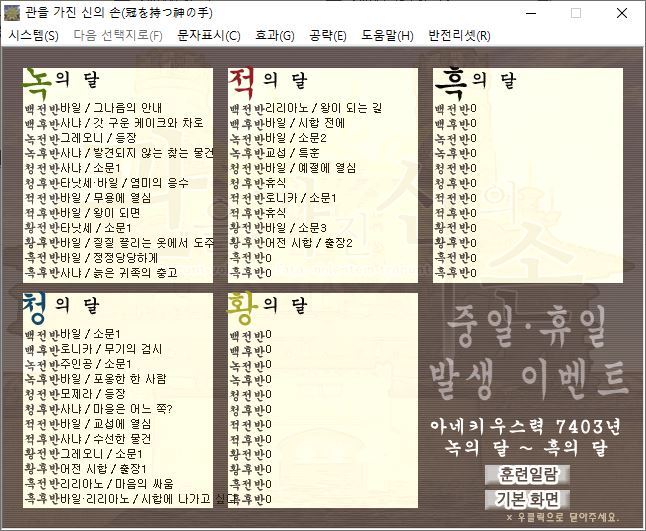Click 황후반0 in the 황의 달 panel

pos(250,469)
